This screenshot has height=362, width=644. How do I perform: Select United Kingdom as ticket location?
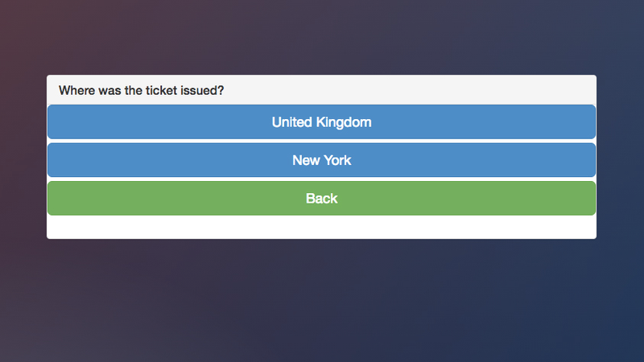[x=321, y=122]
